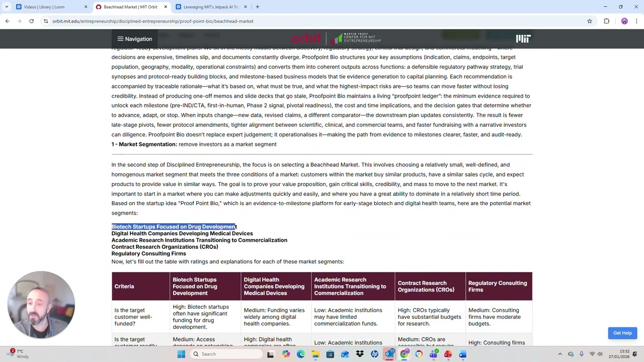Screen dimensions: 644x362
Task: View site information icon in address bar
Action: [46, 21]
